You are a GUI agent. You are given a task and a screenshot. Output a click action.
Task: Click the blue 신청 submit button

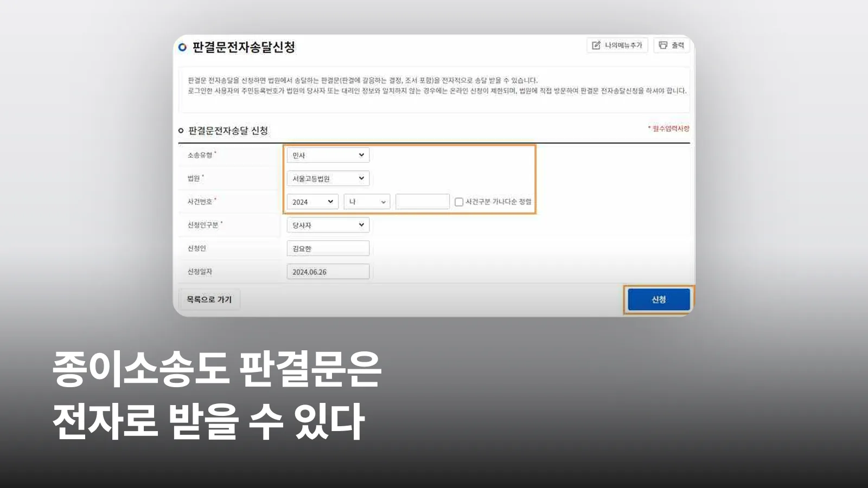(x=659, y=299)
